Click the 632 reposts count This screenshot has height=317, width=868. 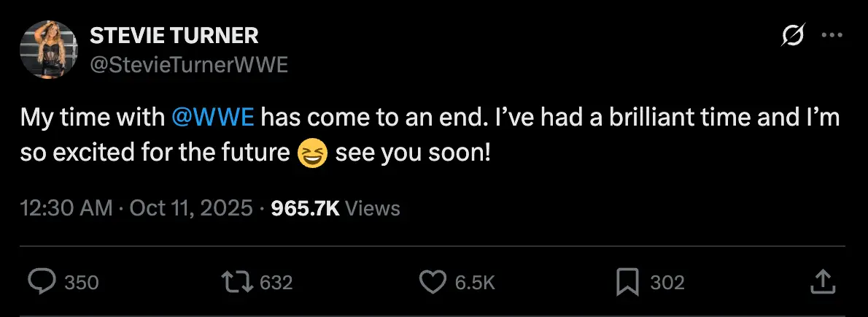coord(276,283)
